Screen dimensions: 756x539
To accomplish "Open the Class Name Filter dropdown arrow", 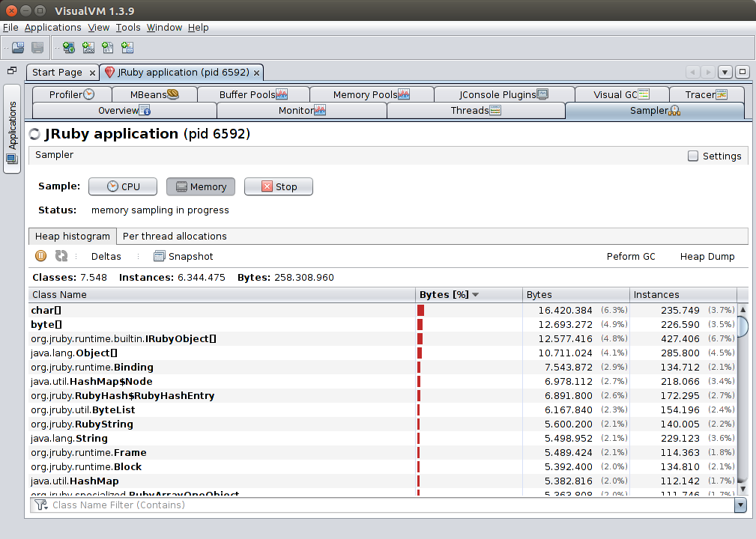I will 740,505.
